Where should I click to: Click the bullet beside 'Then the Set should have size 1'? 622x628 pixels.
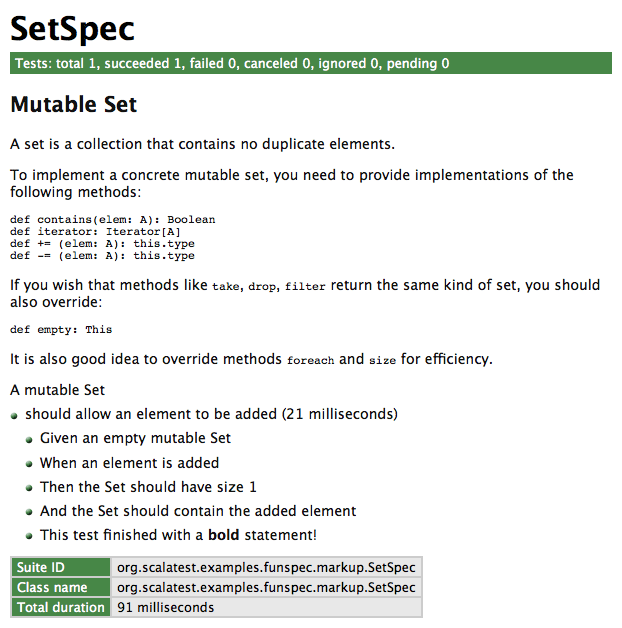pyautogui.click(x=30, y=488)
